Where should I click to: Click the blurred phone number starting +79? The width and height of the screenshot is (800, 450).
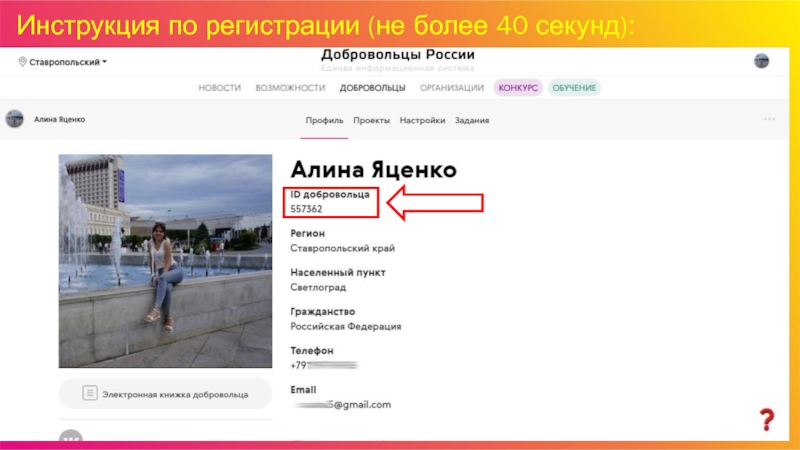(324, 365)
